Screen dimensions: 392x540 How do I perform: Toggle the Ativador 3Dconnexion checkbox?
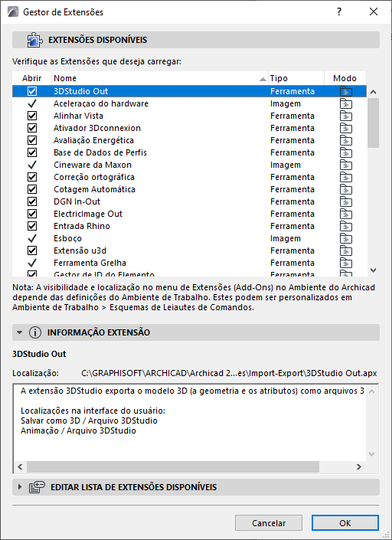click(x=32, y=128)
